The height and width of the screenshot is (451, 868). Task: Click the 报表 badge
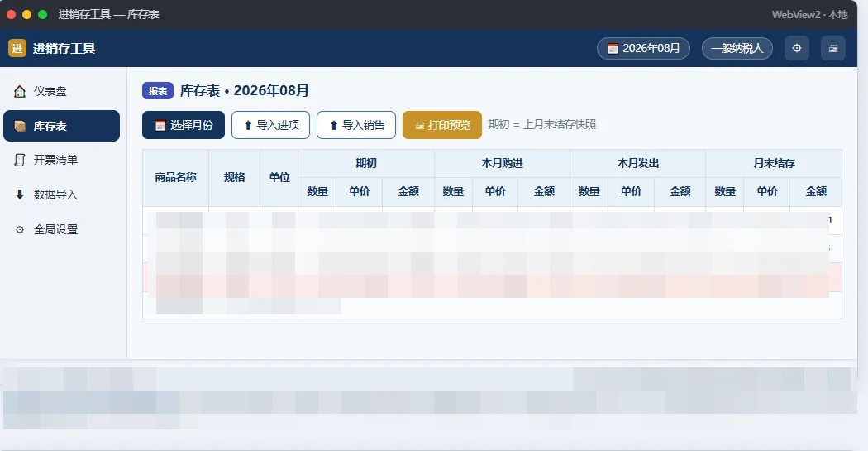pyautogui.click(x=158, y=91)
